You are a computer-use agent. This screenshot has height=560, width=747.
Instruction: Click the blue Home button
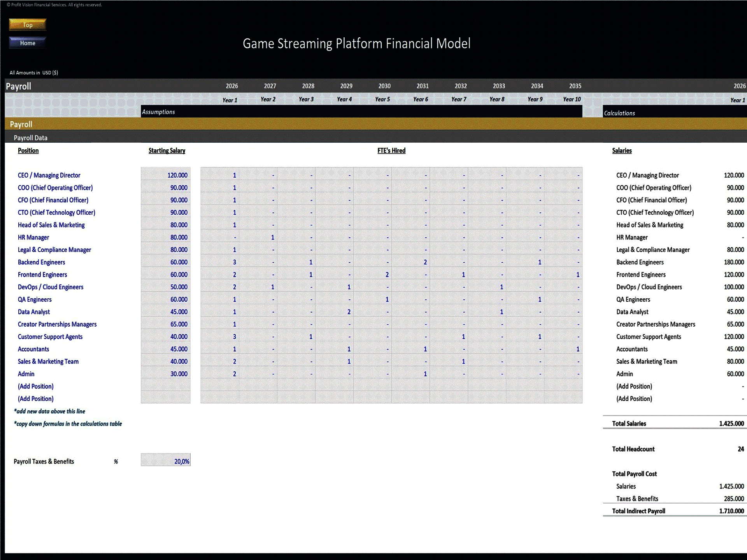pos(28,43)
